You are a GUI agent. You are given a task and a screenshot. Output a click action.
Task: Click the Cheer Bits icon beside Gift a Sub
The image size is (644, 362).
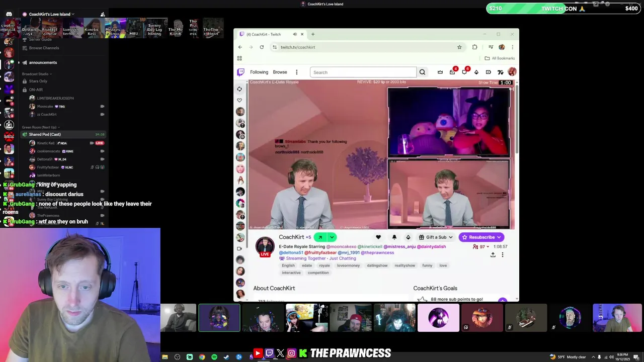click(x=408, y=237)
